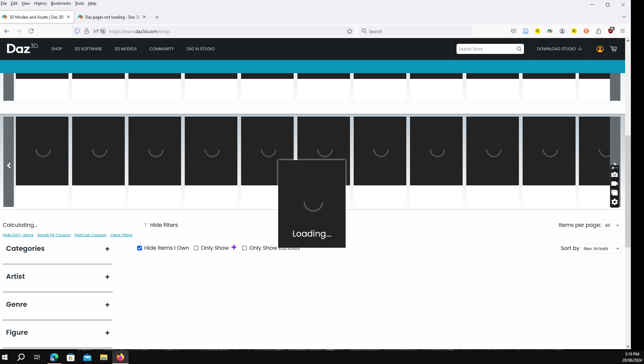Save page to Pocket

[x=514, y=31]
